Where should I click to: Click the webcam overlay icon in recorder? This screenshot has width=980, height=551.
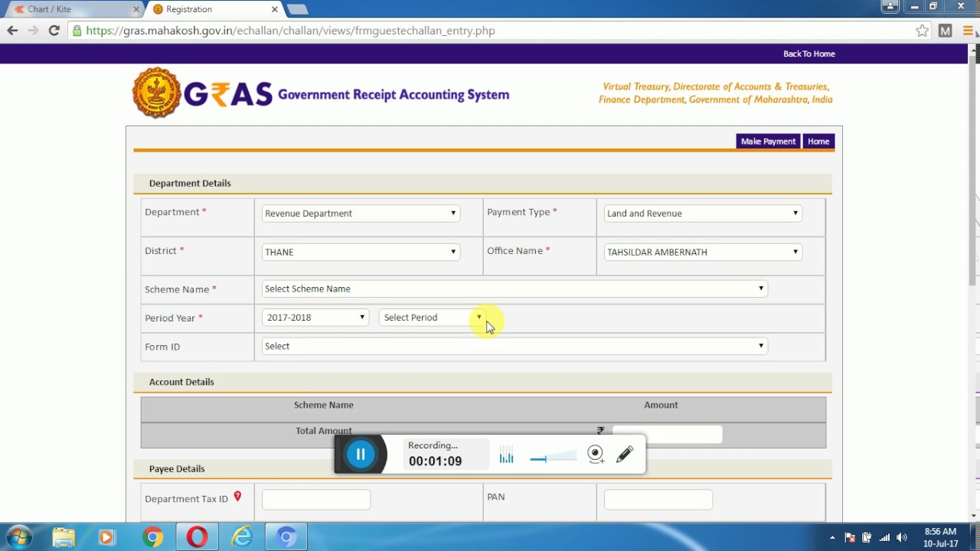tap(595, 455)
